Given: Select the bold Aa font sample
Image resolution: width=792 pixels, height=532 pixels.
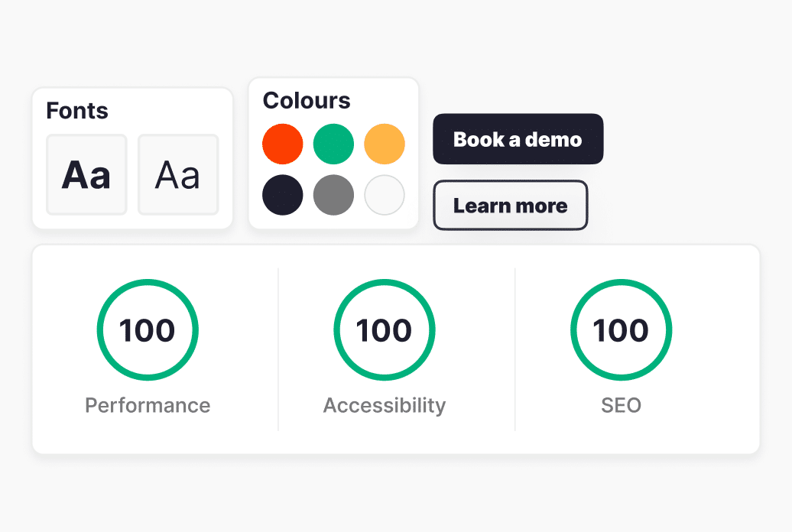Looking at the screenshot, I should 86,174.
